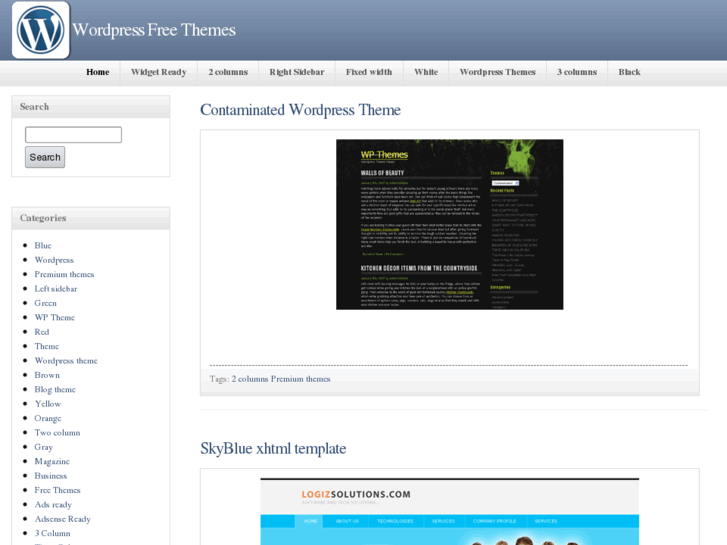The width and height of the screenshot is (727, 545).
Task: Open the Theme category
Action: (47, 346)
